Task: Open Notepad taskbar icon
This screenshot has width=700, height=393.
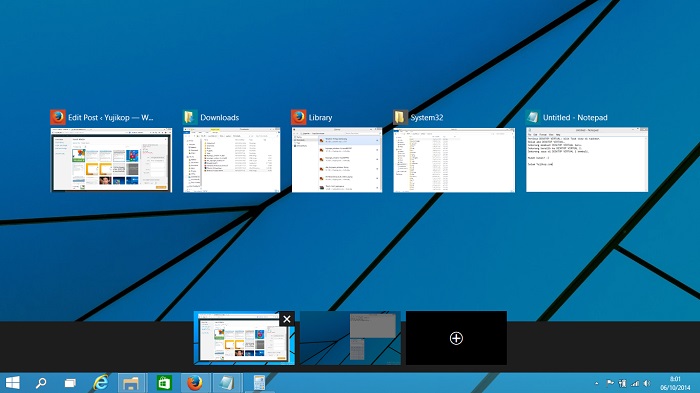Action: click(x=226, y=383)
